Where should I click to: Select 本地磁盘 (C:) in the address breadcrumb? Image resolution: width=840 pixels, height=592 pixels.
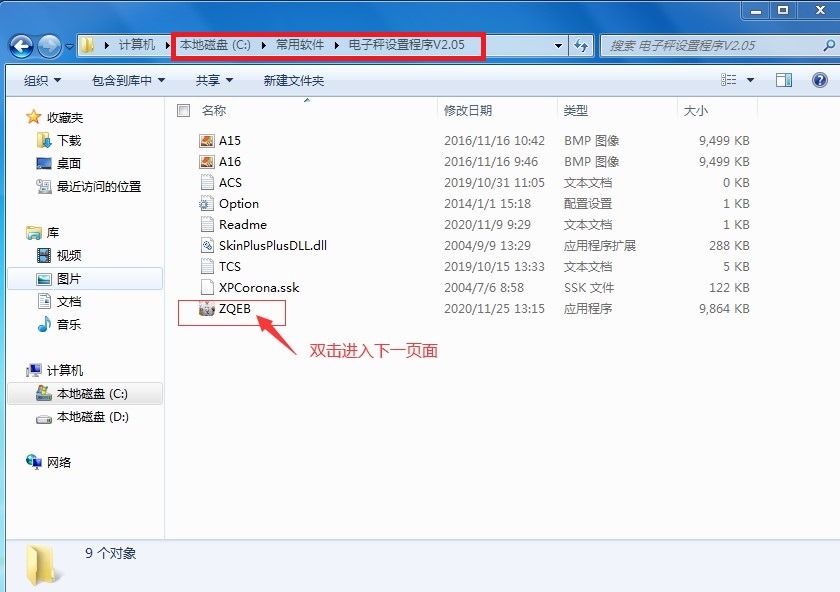tap(215, 45)
